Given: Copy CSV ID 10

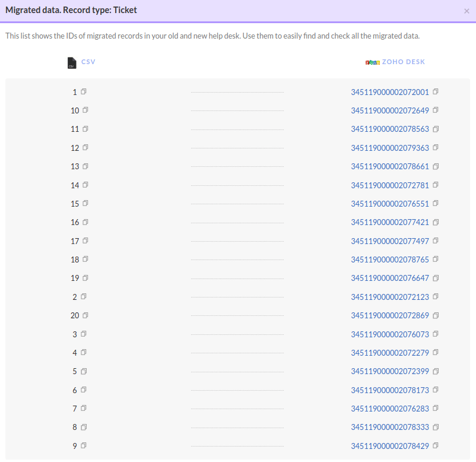Looking at the screenshot, I should pos(85,110).
